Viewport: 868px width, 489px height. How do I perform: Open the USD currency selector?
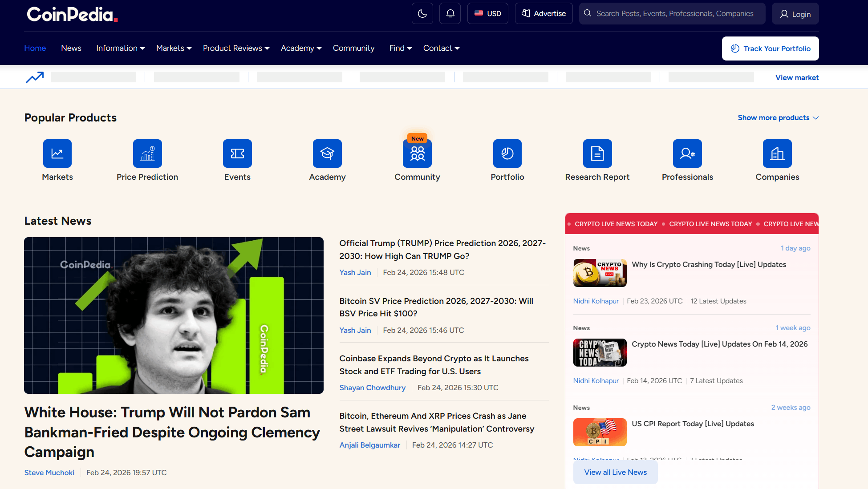pos(488,13)
